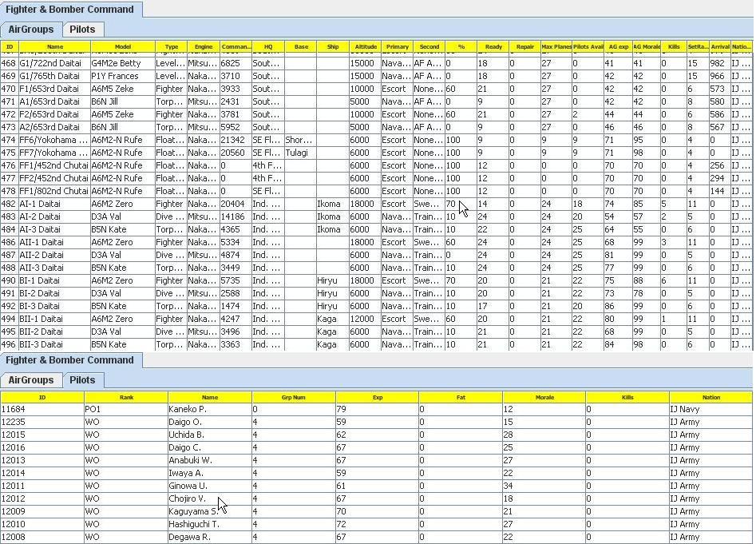Click pilot ID 12235 cell

(42, 422)
